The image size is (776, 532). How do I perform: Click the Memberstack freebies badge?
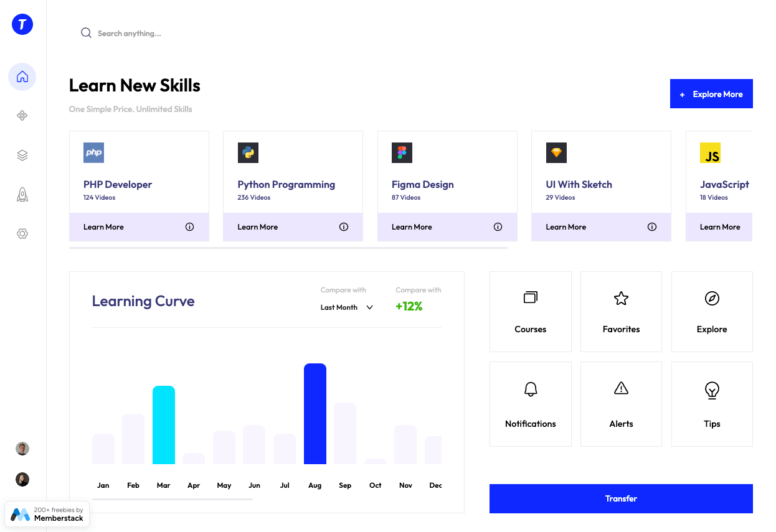tap(47, 513)
